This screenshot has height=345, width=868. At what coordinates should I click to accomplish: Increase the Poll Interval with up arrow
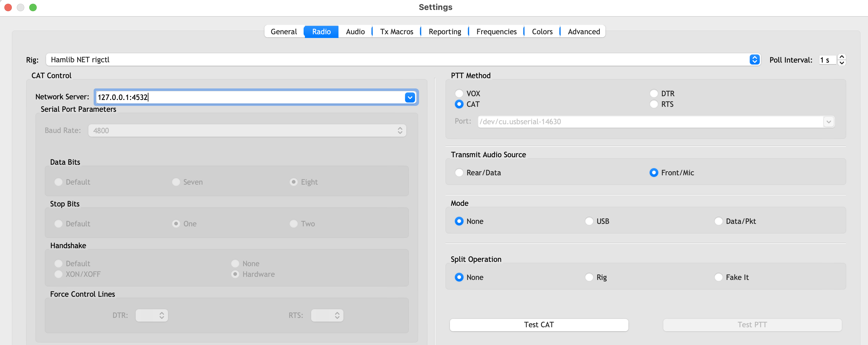tap(842, 57)
